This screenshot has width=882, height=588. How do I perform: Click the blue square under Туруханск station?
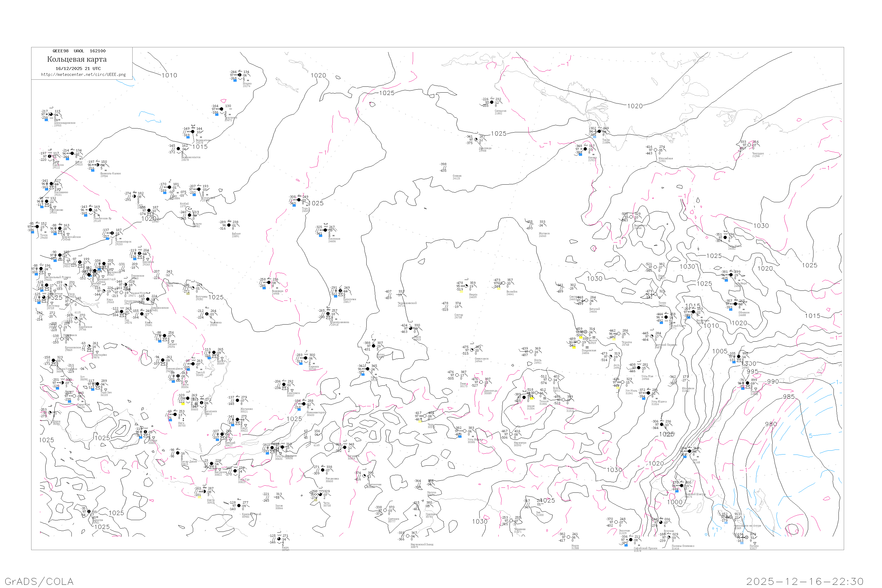pyautogui.click(x=217, y=114)
